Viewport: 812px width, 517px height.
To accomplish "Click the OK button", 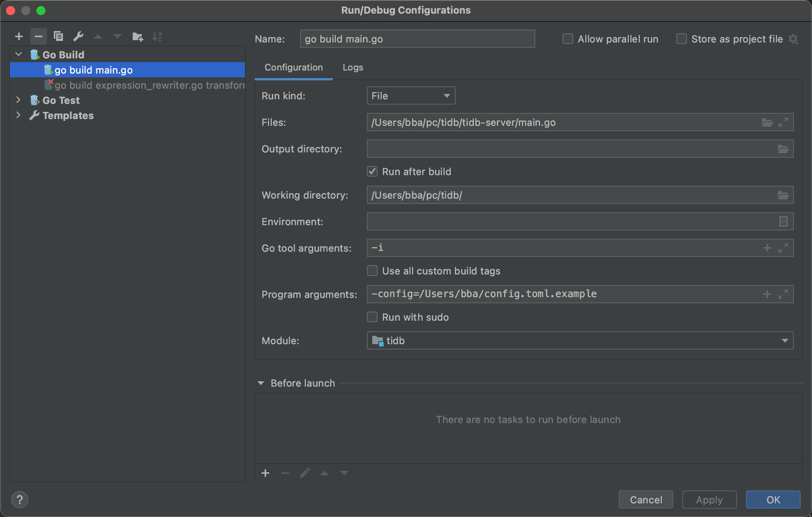I will point(773,500).
